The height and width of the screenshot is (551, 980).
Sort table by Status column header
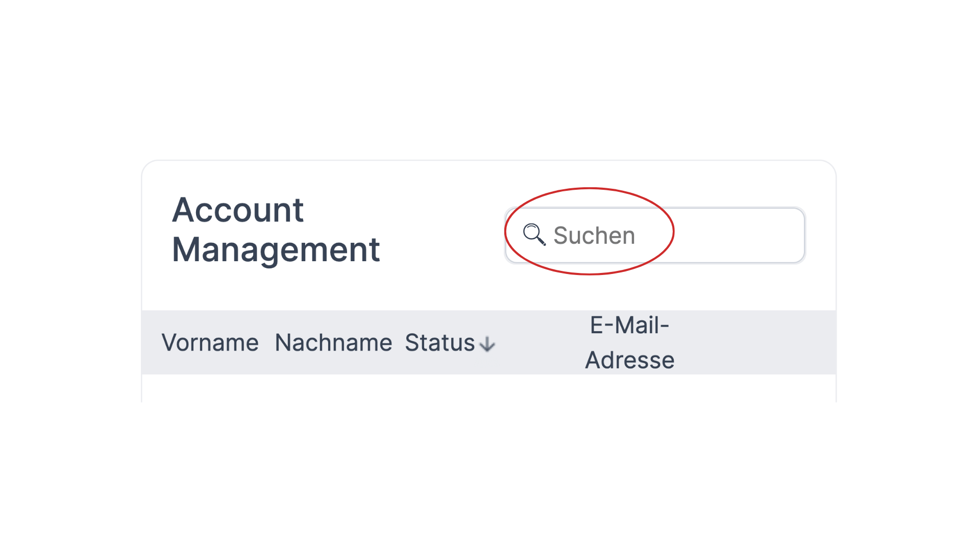tap(450, 342)
